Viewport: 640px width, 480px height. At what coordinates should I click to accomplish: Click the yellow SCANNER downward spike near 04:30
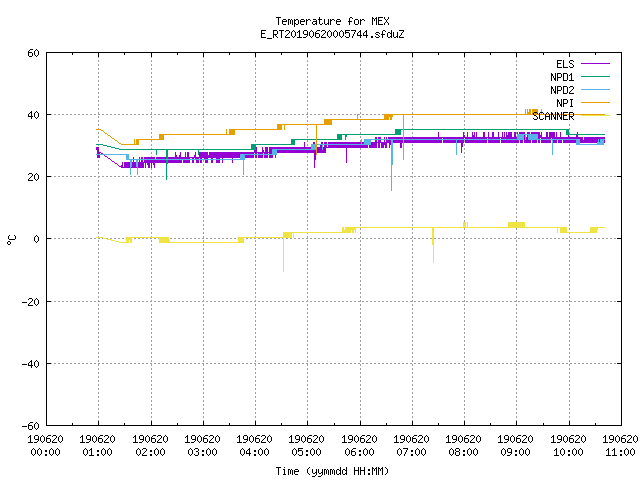tap(283, 255)
